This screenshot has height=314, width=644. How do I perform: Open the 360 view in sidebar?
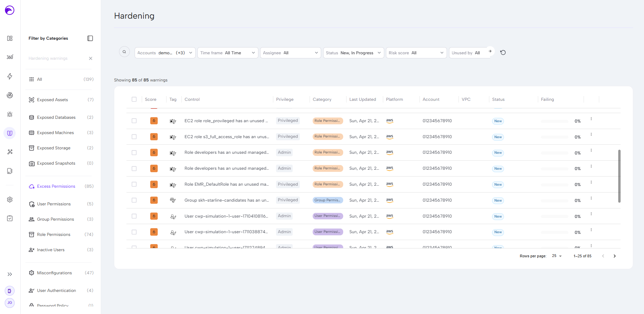pyautogui.click(x=10, y=57)
